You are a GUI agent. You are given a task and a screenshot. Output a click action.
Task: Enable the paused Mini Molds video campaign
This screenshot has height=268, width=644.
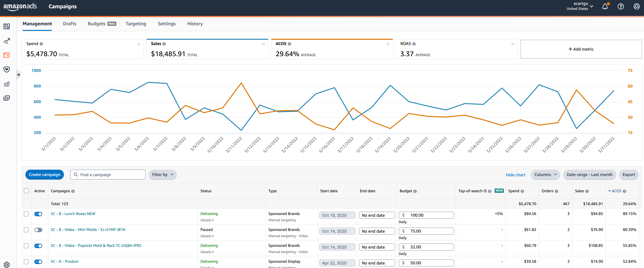pos(38,230)
